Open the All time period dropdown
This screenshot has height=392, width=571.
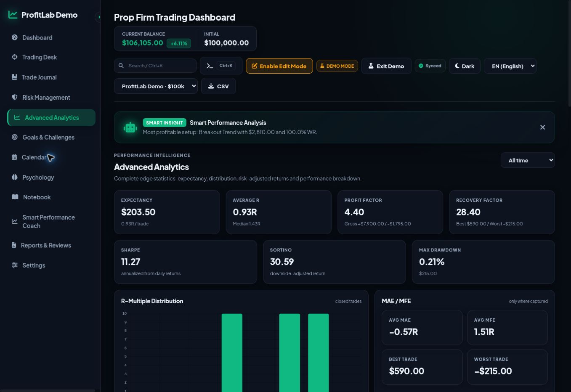pos(528,160)
